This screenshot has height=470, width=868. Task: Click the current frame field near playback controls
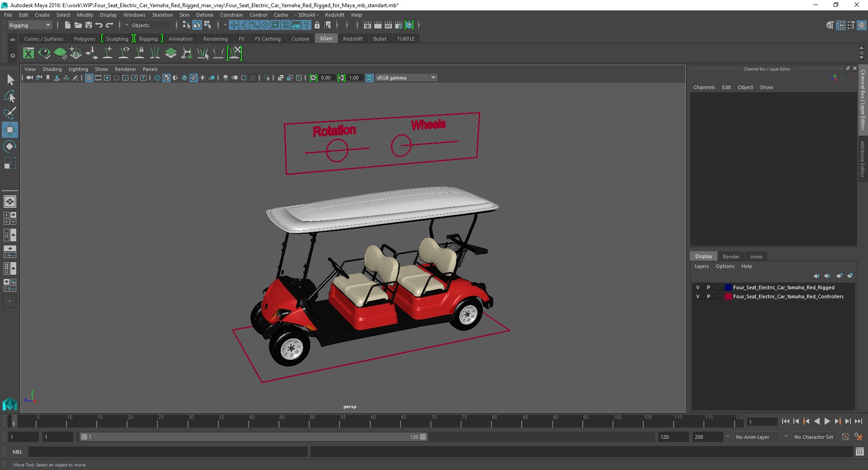tap(762, 422)
